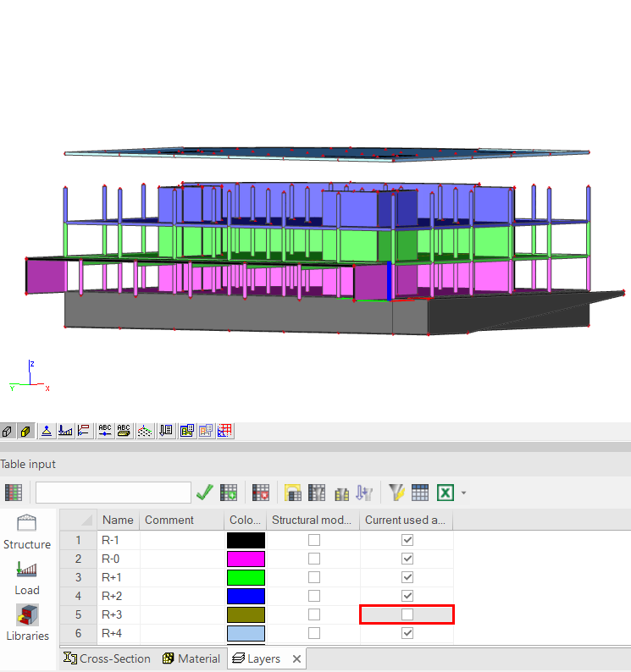This screenshot has width=631, height=672.
Task: Click the Name column header
Action: click(x=118, y=520)
